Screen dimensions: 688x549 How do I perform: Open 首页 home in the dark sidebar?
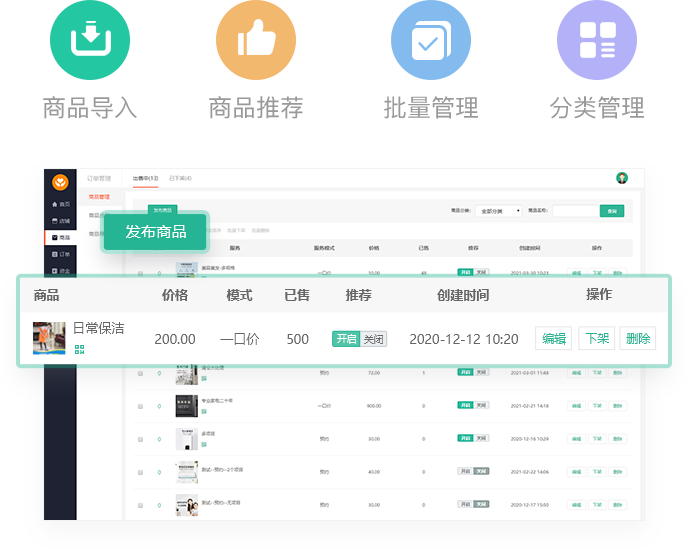click(x=61, y=204)
